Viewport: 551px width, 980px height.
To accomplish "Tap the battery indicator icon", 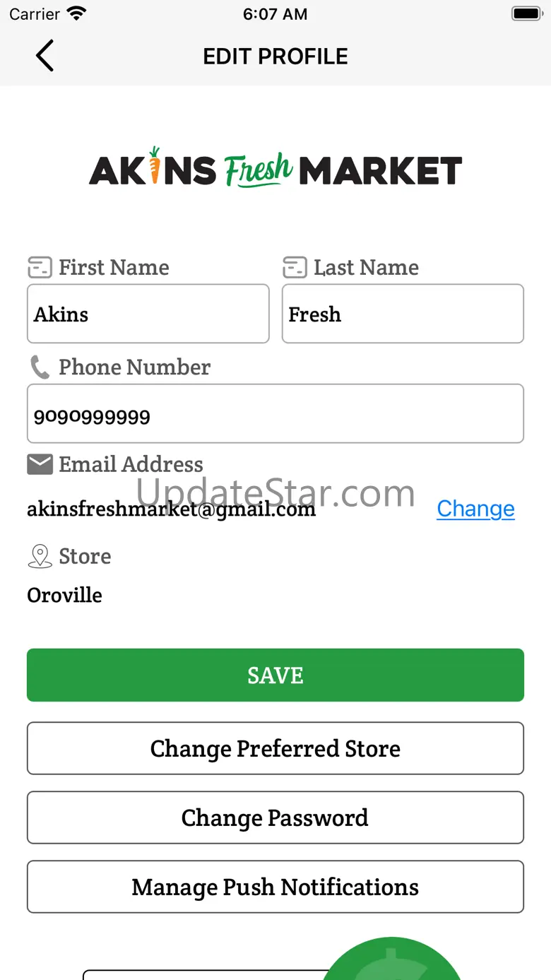I will point(526,13).
